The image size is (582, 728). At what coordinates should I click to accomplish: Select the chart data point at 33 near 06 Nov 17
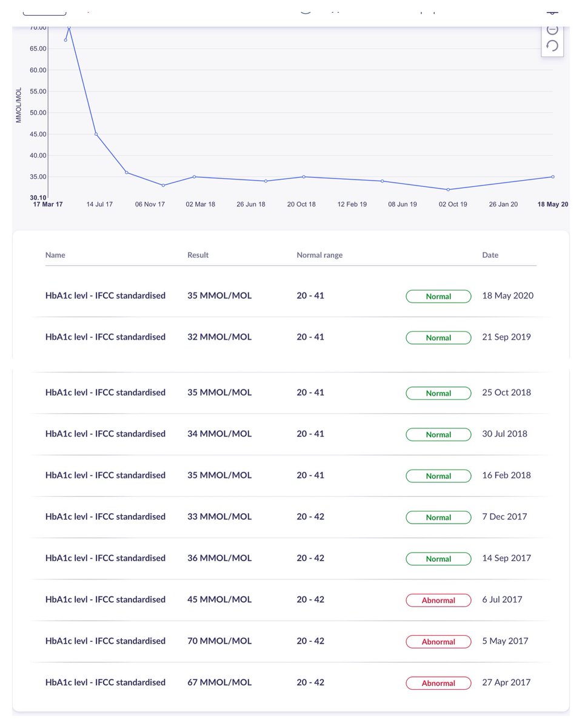(x=163, y=185)
